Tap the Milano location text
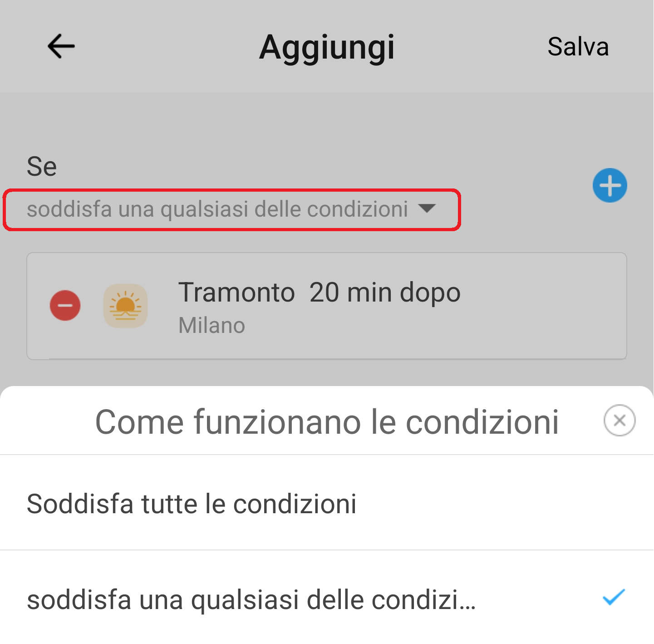This screenshot has height=644, width=654. point(211,325)
